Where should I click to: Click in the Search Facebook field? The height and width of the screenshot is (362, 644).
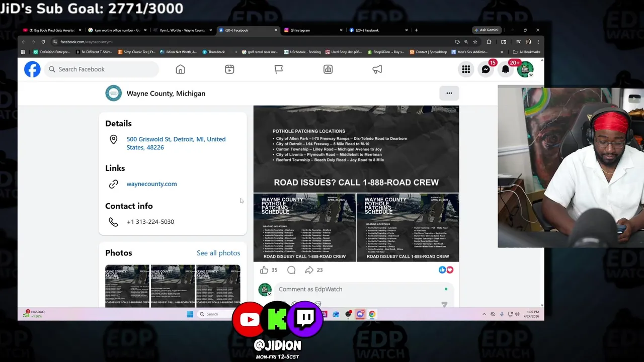[x=102, y=69]
